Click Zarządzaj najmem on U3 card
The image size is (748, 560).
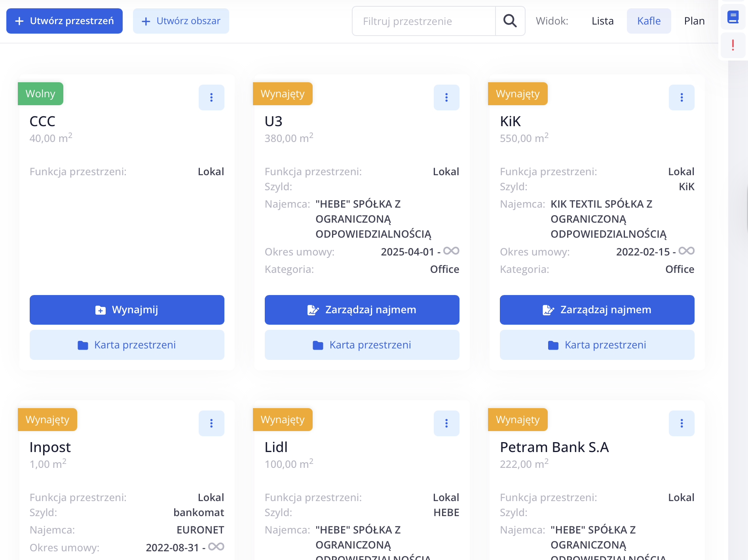(x=362, y=310)
